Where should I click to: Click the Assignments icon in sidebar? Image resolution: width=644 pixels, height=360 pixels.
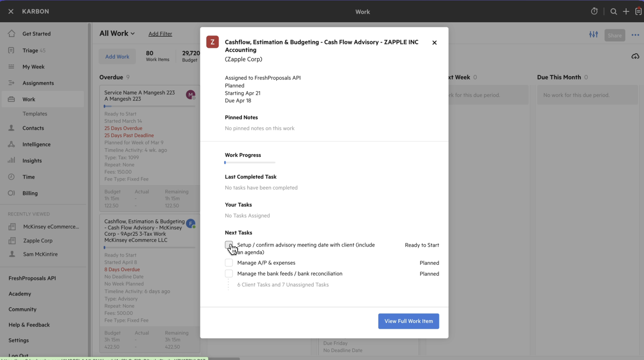point(11,83)
